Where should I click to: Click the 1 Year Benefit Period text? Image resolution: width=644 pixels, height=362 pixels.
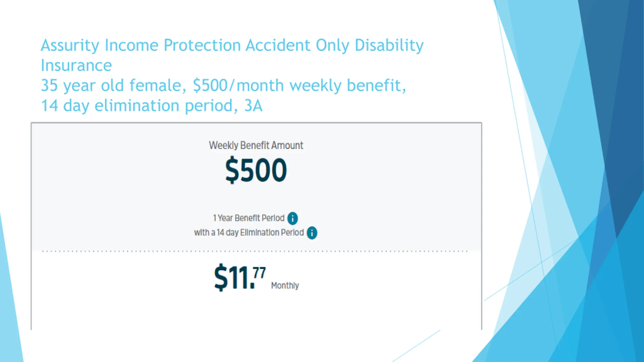point(249,218)
